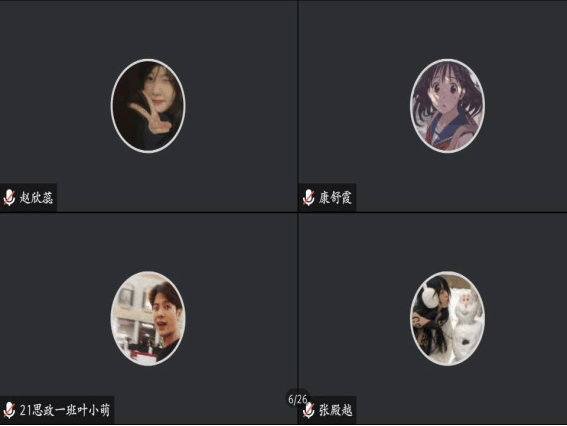This screenshot has height=426, width=567.
Task: Click the muted microphone icon beside 张殿越
Action: [x=308, y=410]
